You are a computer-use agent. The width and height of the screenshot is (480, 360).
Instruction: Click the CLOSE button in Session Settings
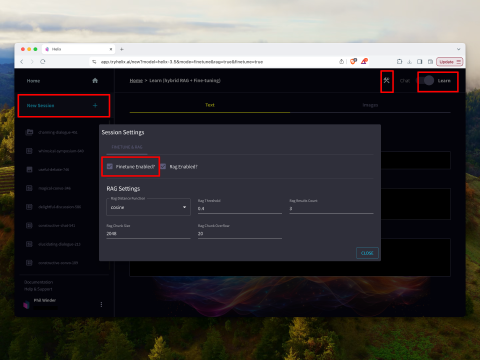[x=367, y=253]
